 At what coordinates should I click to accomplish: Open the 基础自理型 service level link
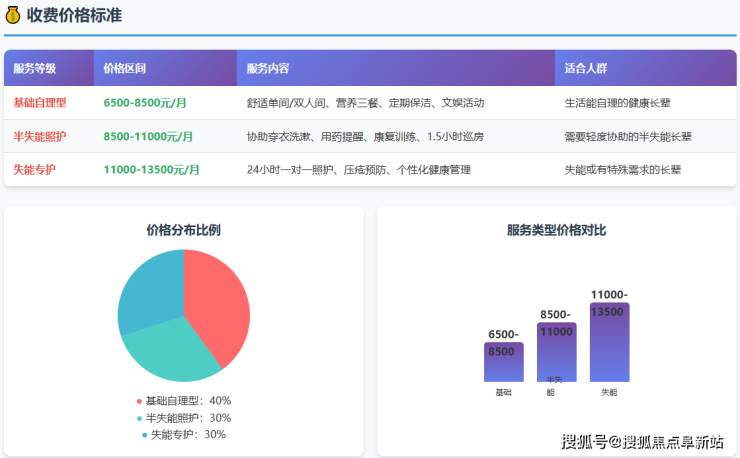(40, 103)
